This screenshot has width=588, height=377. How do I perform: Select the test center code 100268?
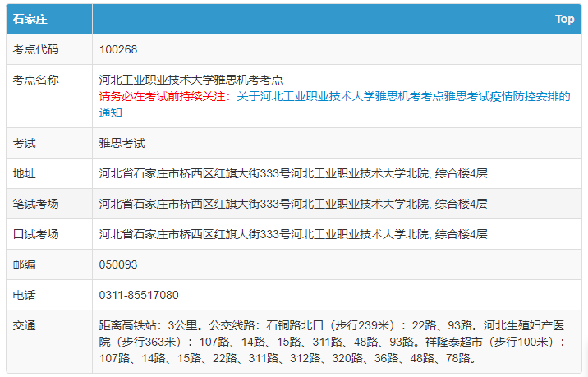(118, 49)
